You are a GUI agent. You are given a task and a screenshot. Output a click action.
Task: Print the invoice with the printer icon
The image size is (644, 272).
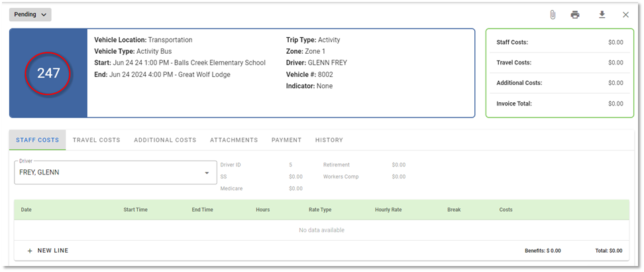click(x=575, y=15)
